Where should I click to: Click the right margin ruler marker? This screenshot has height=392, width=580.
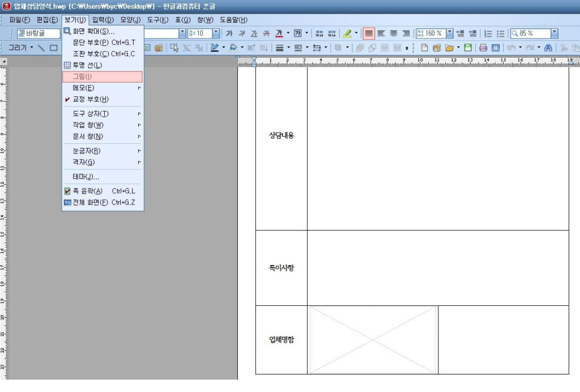point(571,62)
